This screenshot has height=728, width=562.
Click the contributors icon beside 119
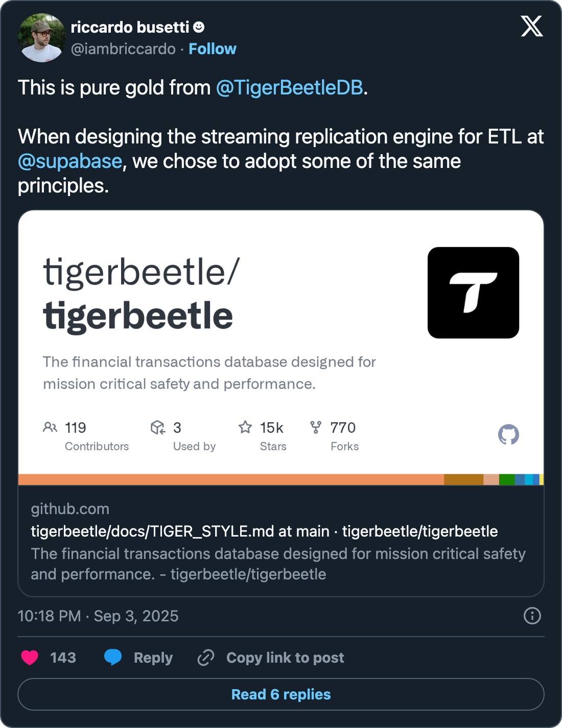click(x=50, y=427)
